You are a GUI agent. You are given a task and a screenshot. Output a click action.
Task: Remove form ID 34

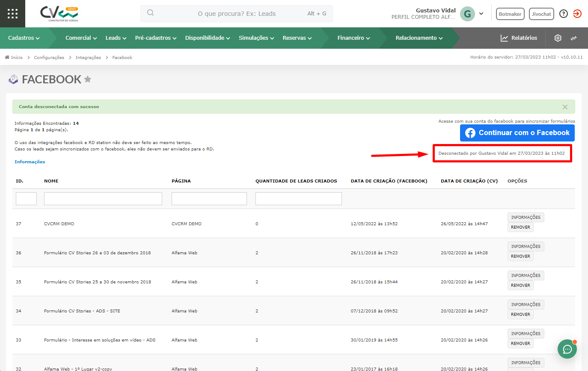point(520,314)
